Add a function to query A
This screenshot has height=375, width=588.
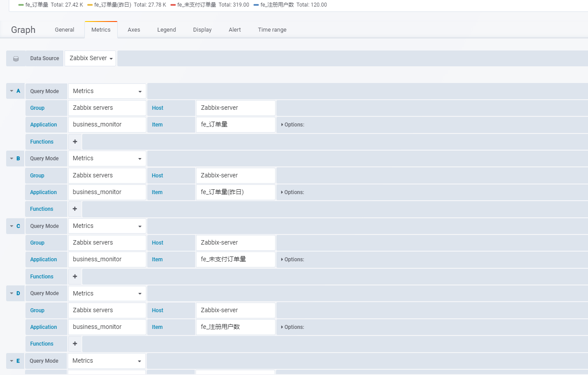tap(75, 142)
